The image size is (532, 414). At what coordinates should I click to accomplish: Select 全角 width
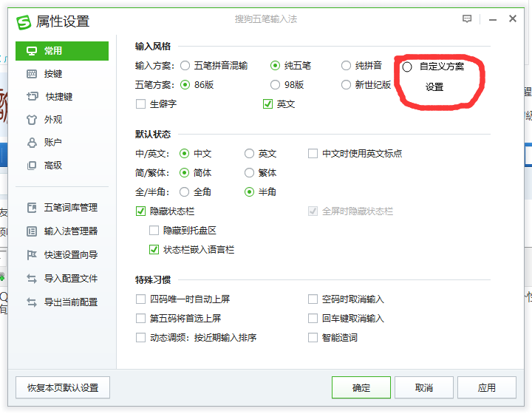point(184,192)
